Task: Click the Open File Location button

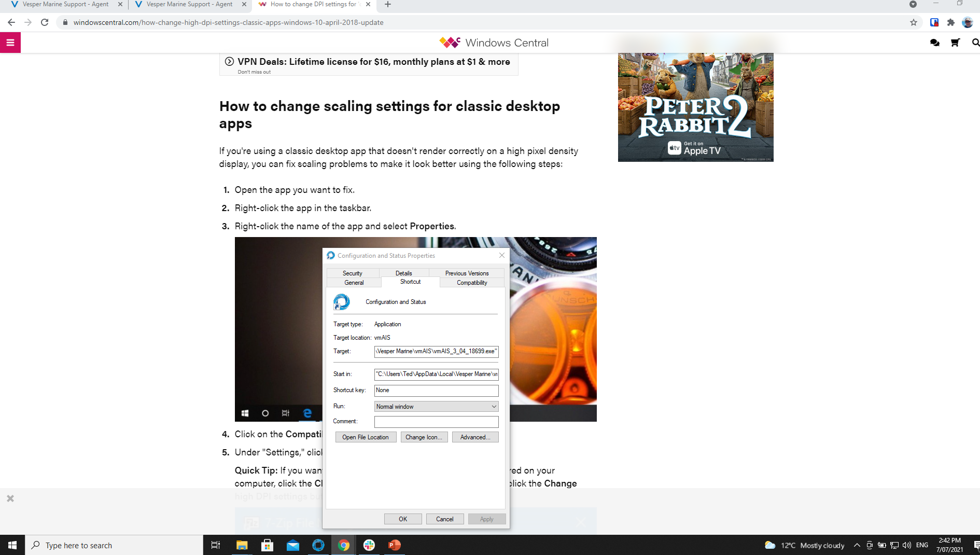Action: [x=366, y=437]
